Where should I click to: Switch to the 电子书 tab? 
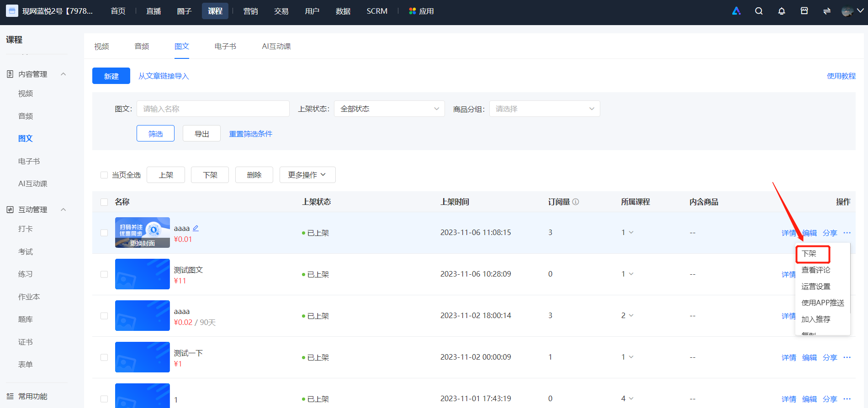[225, 46]
